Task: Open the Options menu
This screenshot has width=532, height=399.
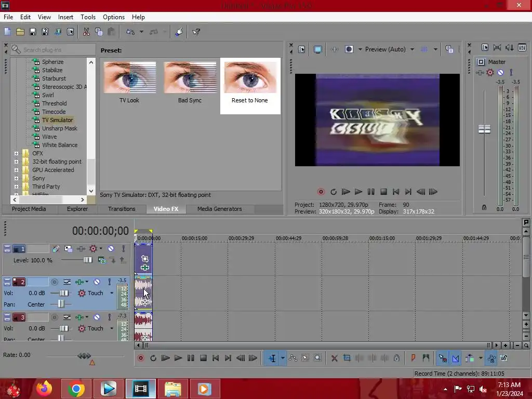Action: click(114, 17)
